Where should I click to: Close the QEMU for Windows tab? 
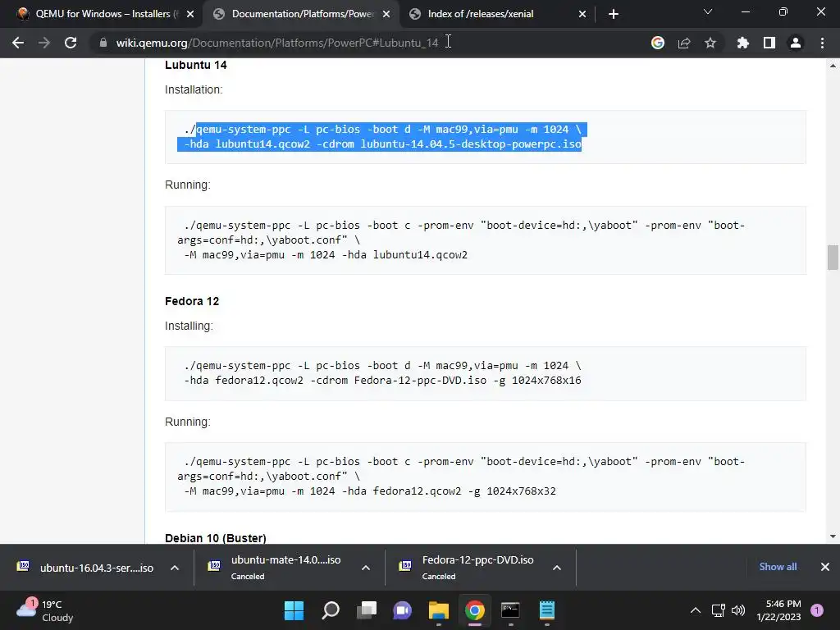[190, 14]
